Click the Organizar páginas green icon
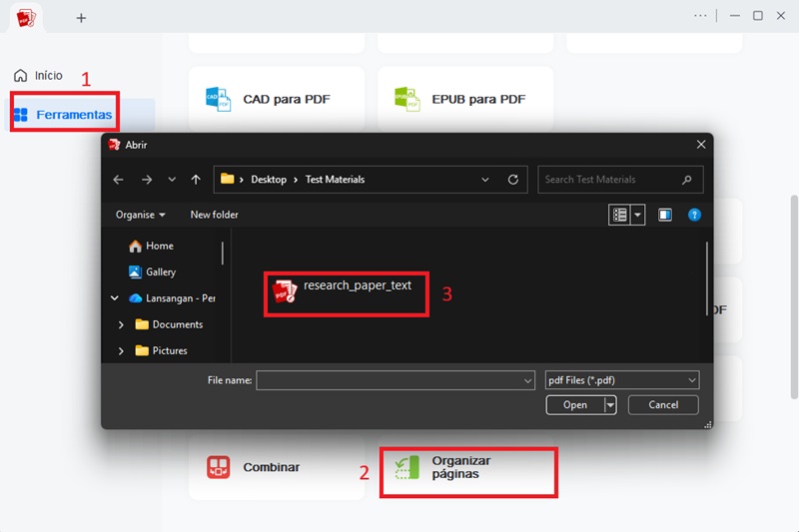799x532 pixels. click(407, 467)
